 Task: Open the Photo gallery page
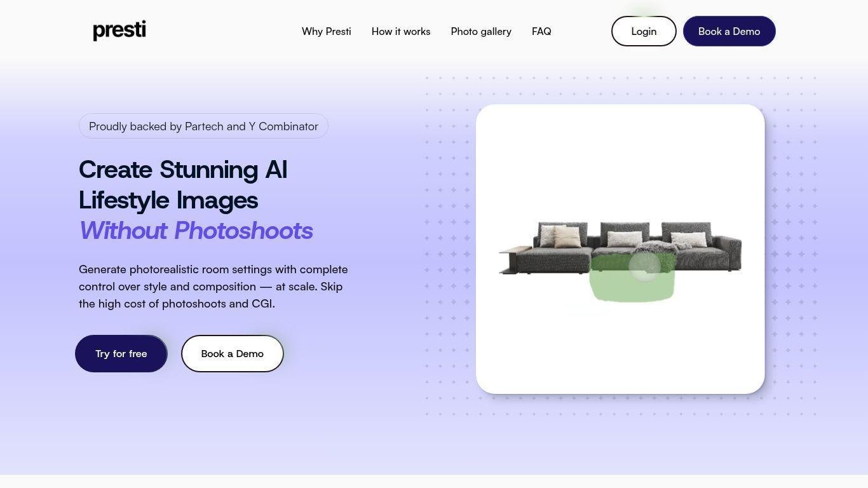(x=480, y=31)
